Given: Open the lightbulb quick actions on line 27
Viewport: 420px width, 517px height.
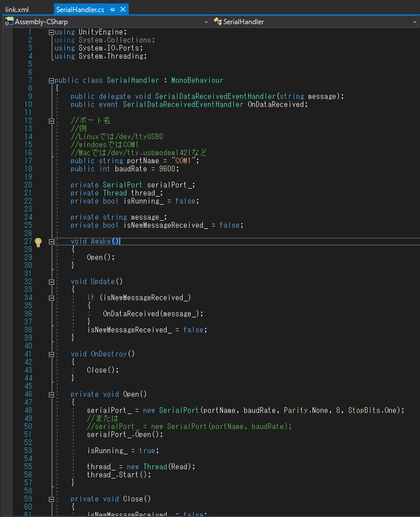Looking at the screenshot, I should (38, 242).
